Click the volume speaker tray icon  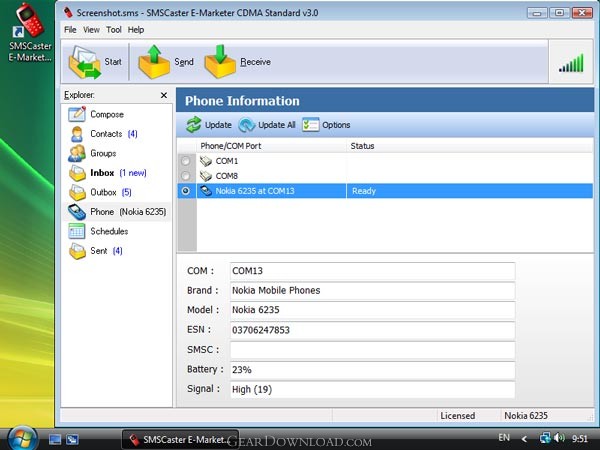pos(559,438)
